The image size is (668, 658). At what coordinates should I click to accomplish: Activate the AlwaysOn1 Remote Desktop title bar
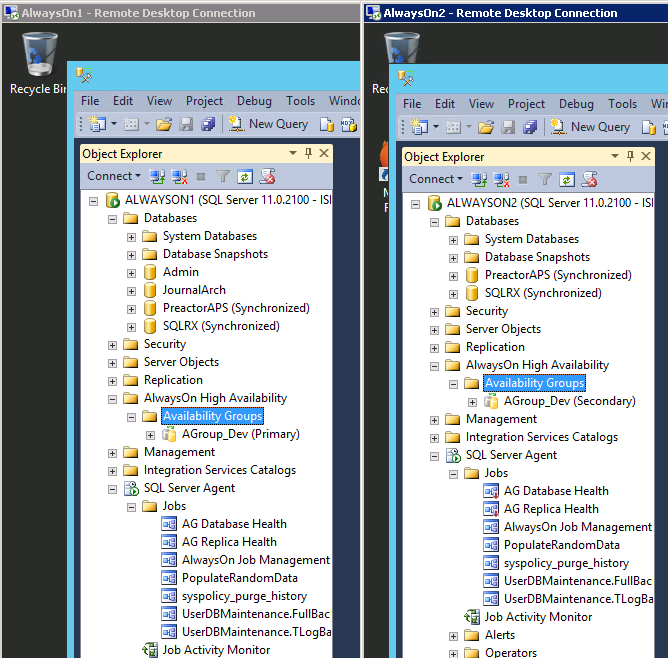tap(181, 13)
